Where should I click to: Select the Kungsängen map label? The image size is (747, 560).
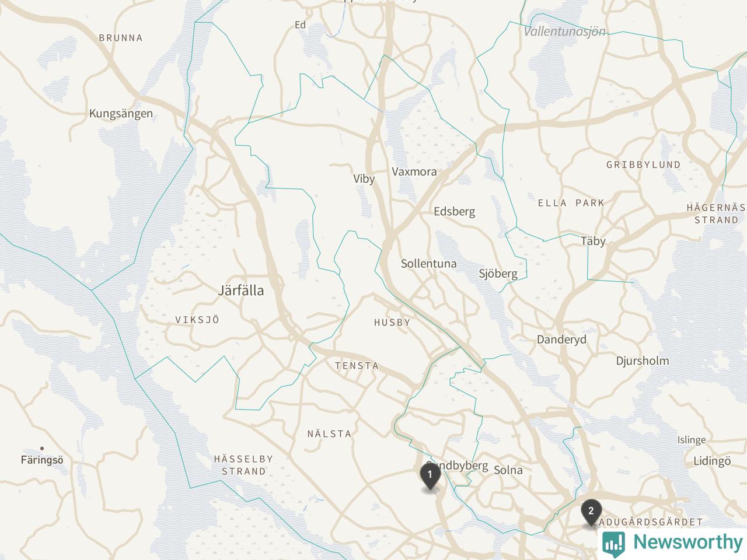[121, 114]
